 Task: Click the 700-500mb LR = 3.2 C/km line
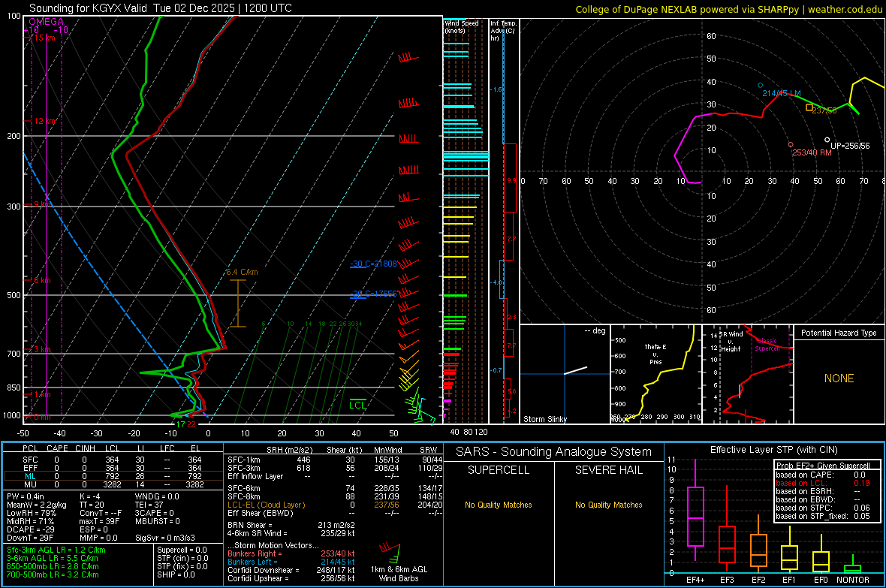point(53,574)
